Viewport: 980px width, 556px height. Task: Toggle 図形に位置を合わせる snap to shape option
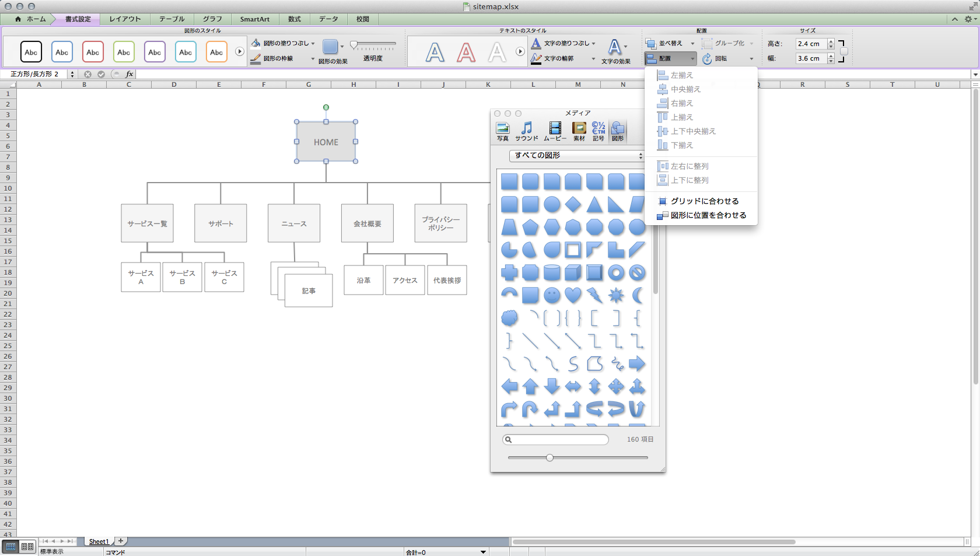click(708, 215)
